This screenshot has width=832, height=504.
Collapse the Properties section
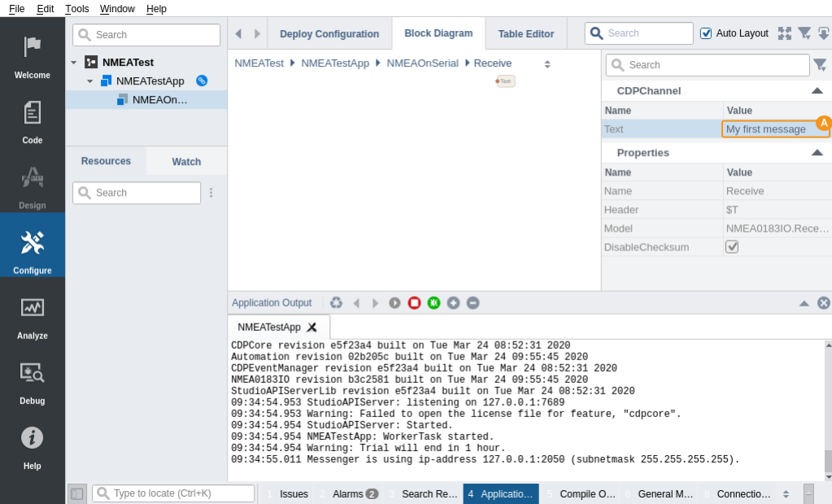[817, 153]
